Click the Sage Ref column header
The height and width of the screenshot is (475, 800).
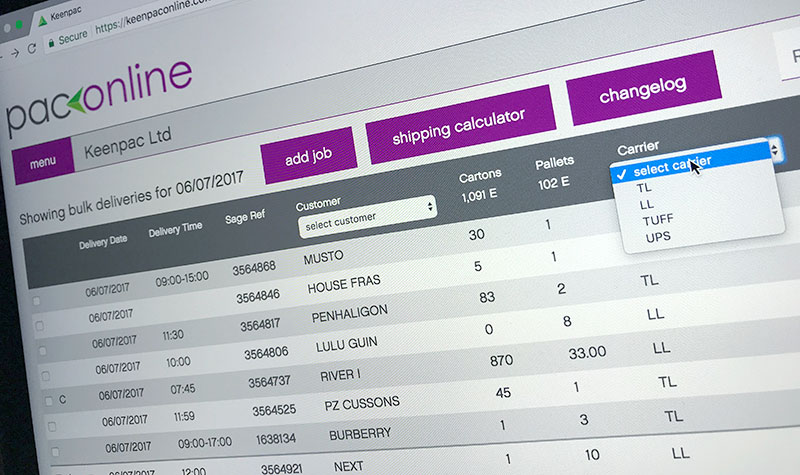[245, 217]
